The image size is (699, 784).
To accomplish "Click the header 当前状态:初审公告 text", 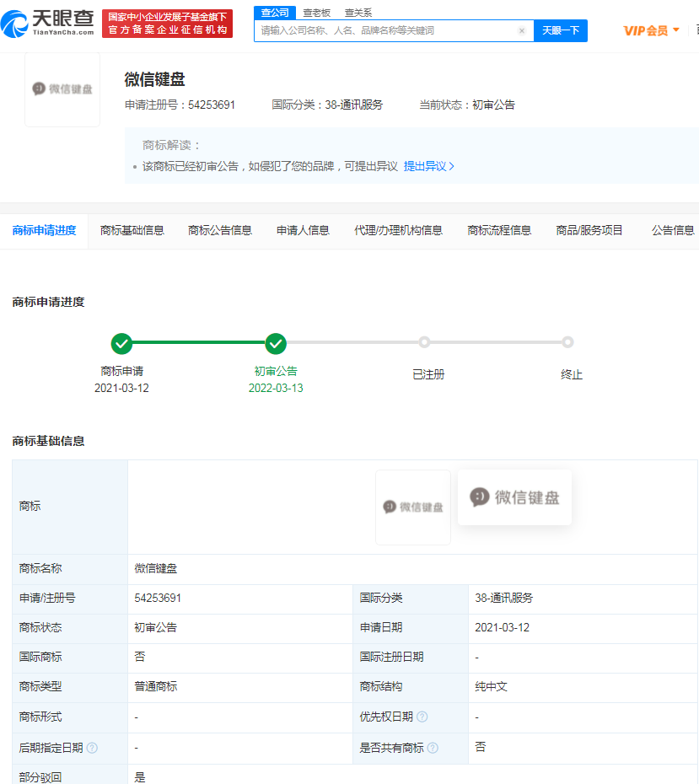I will pyautogui.click(x=467, y=105).
